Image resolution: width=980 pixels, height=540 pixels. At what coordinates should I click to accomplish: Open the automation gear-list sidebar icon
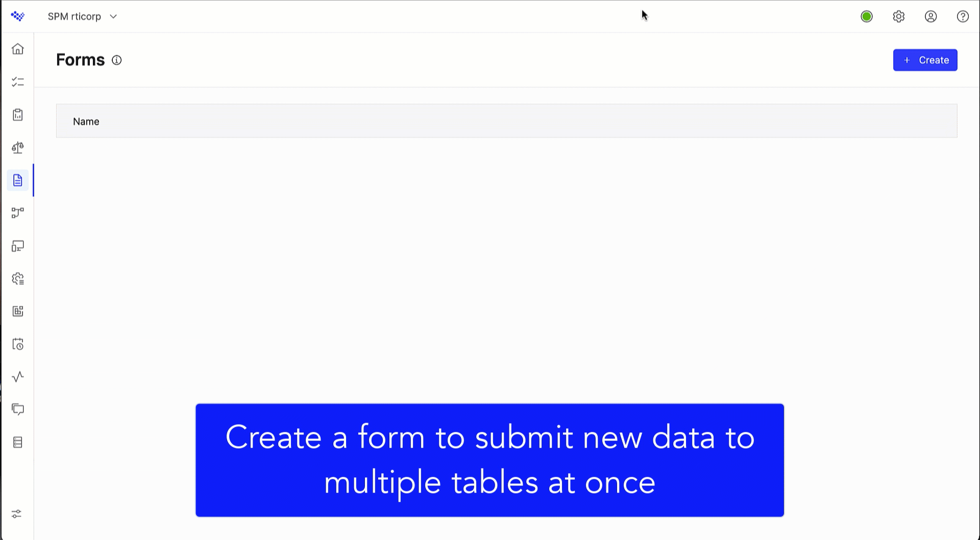coord(18,279)
